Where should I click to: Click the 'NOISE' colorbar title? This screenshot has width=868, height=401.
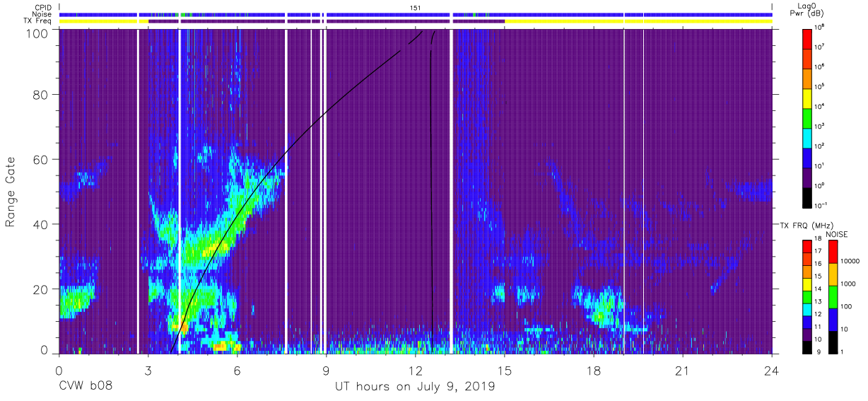837,233
